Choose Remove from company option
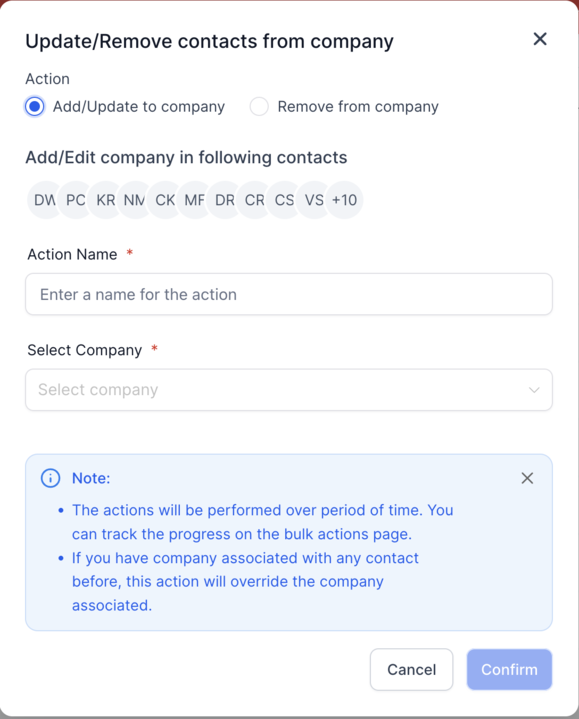This screenshot has width=579, height=719. pos(259,106)
